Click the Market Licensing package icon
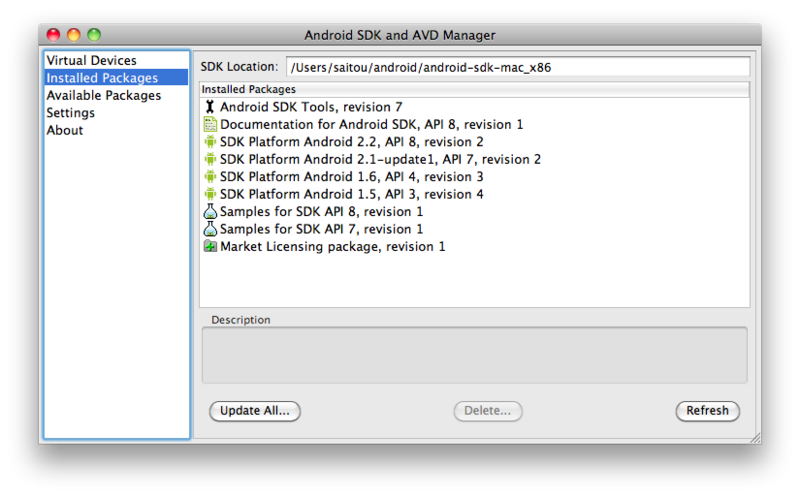The image size is (800, 497). 210,246
